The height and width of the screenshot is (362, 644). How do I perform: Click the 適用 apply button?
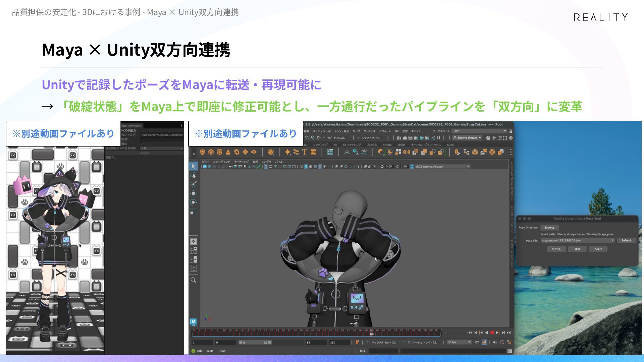(x=577, y=249)
